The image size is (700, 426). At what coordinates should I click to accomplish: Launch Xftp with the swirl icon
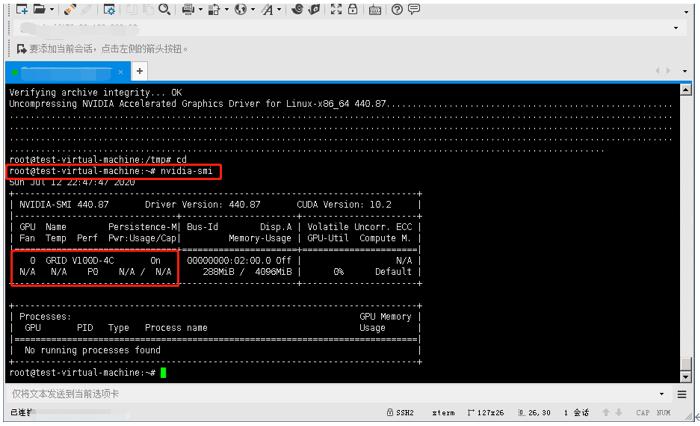pos(297,9)
